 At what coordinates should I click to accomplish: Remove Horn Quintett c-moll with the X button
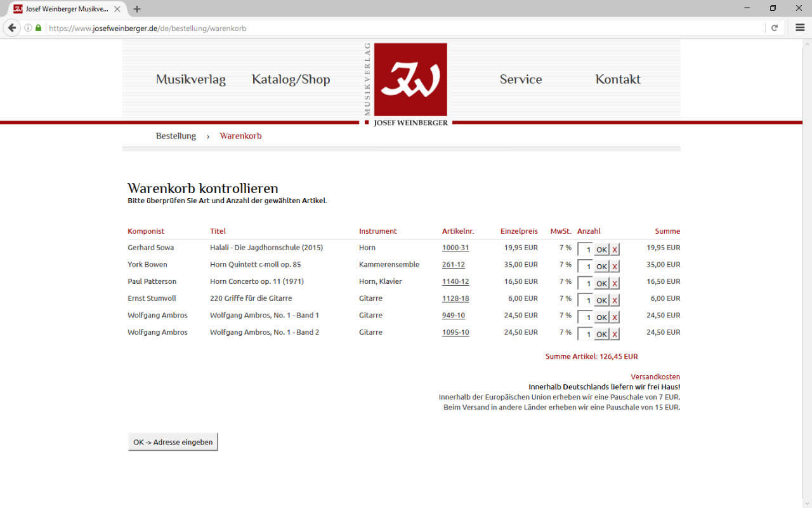(x=615, y=267)
